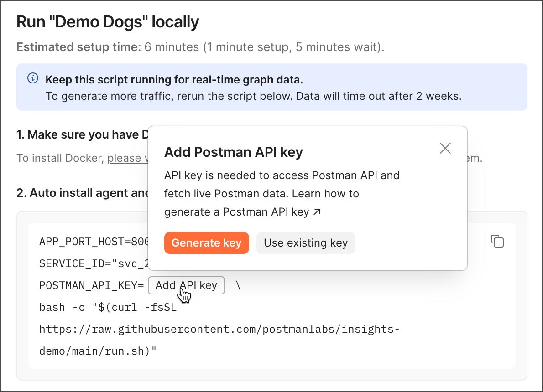Viewport: 543px width, 392px height.
Task: Click the demo/main/run.sh line of script
Action: (x=98, y=351)
